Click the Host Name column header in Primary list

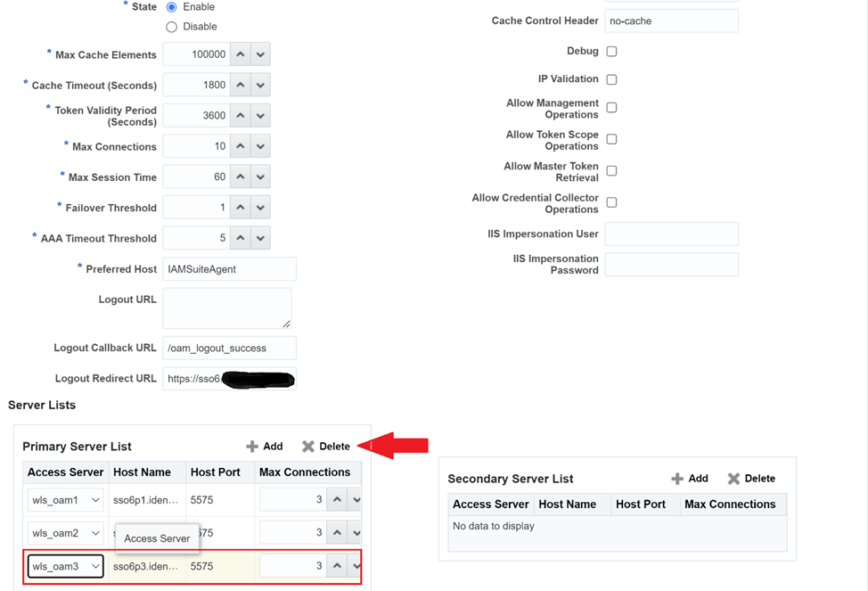(x=142, y=472)
